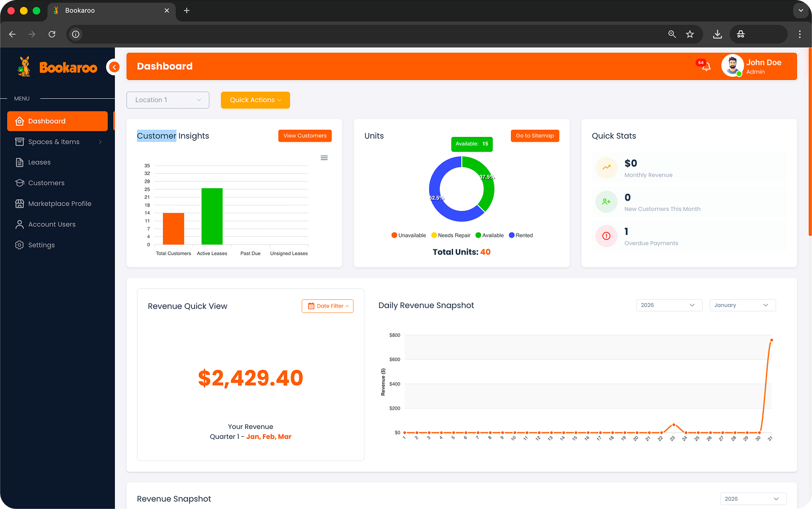
Task: Click the Bookaroo kangaroo logo
Action: (24, 66)
